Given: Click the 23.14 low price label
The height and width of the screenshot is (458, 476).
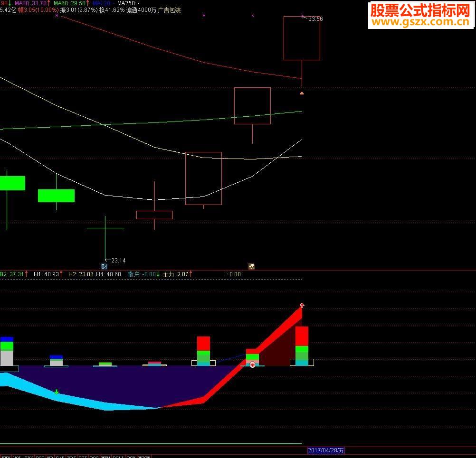Looking at the screenshot, I should tap(118, 260).
